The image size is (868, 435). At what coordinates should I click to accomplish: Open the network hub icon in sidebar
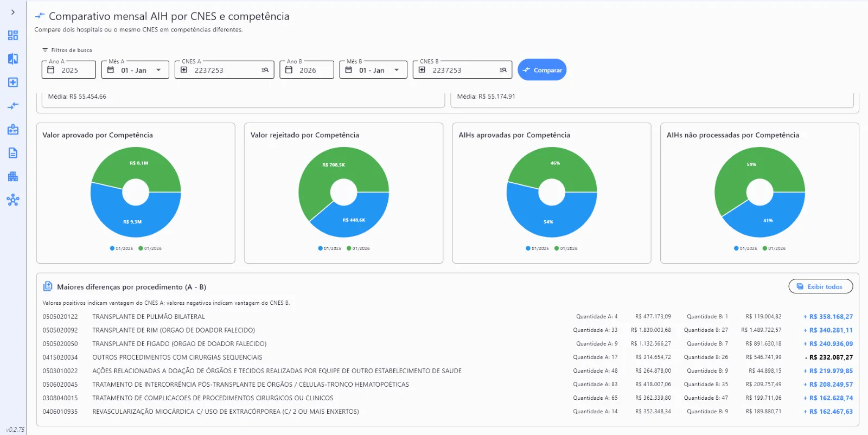click(x=13, y=200)
